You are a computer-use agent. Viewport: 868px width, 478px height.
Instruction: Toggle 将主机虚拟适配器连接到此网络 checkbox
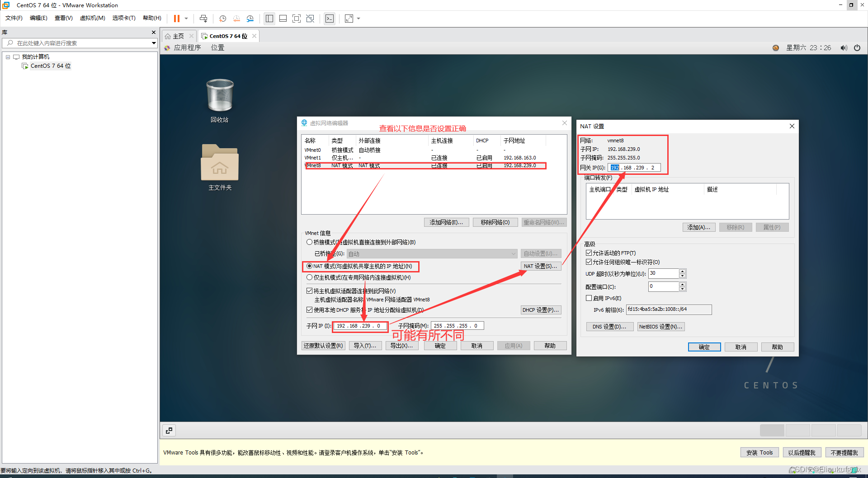[x=309, y=291]
